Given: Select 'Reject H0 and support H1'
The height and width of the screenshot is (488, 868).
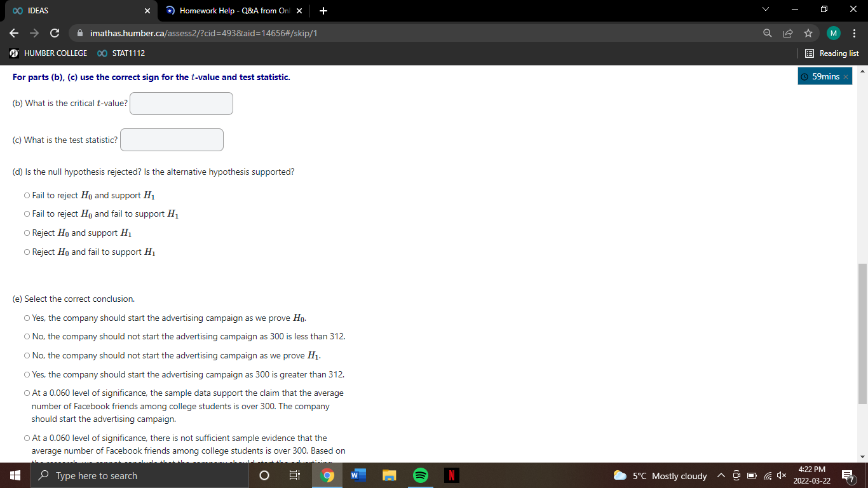Looking at the screenshot, I should (26, 233).
